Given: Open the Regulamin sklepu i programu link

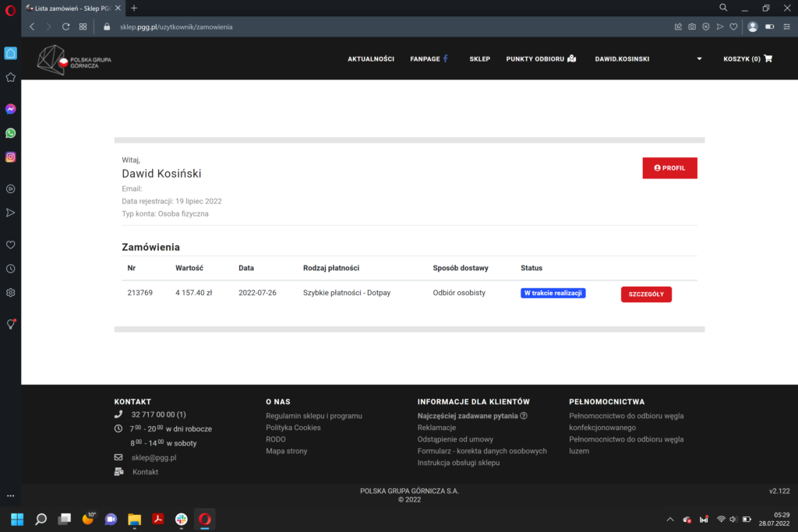Looking at the screenshot, I should coord(313,415).
